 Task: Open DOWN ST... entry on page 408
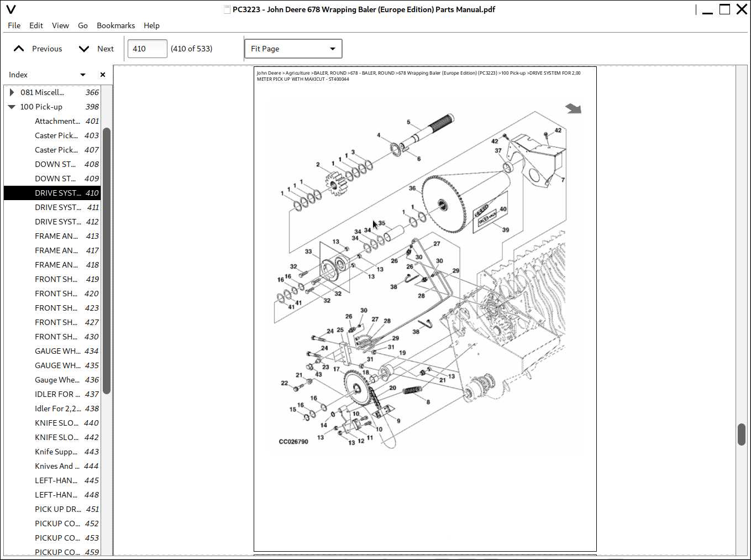(52, 164)
